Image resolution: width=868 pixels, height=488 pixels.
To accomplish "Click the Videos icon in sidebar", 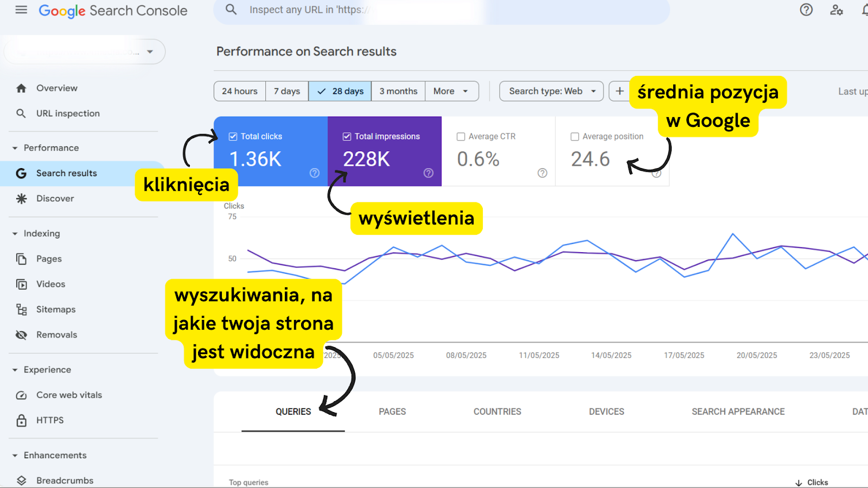I will point(21,284).
